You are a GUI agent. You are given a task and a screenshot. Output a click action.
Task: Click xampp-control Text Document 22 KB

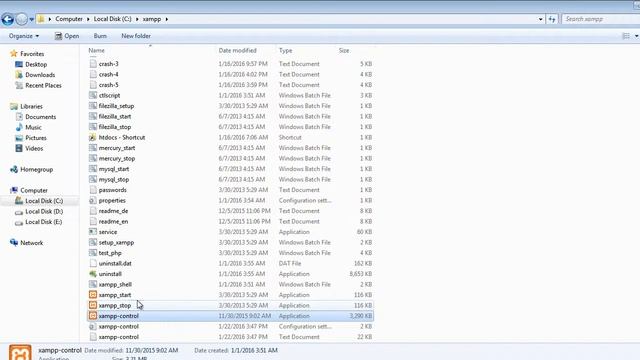(119, 337)
